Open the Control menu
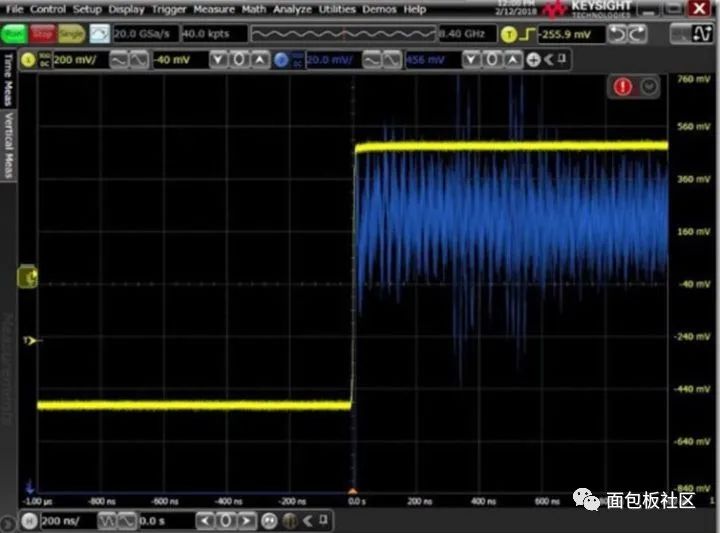 [48, 9]
